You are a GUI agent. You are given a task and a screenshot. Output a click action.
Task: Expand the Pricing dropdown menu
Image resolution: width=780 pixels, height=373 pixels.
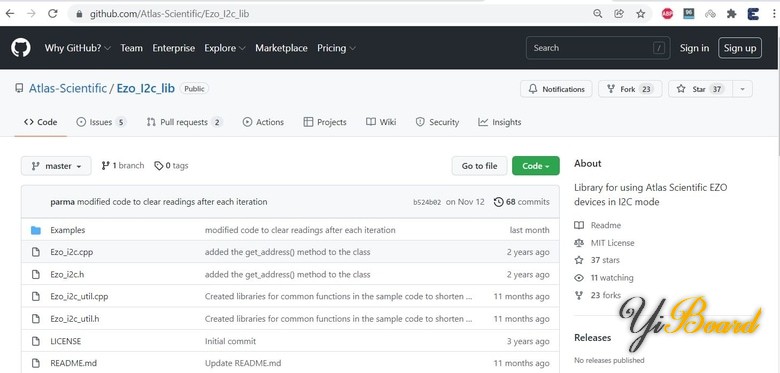pyautogui.click(x=336, y=48)
